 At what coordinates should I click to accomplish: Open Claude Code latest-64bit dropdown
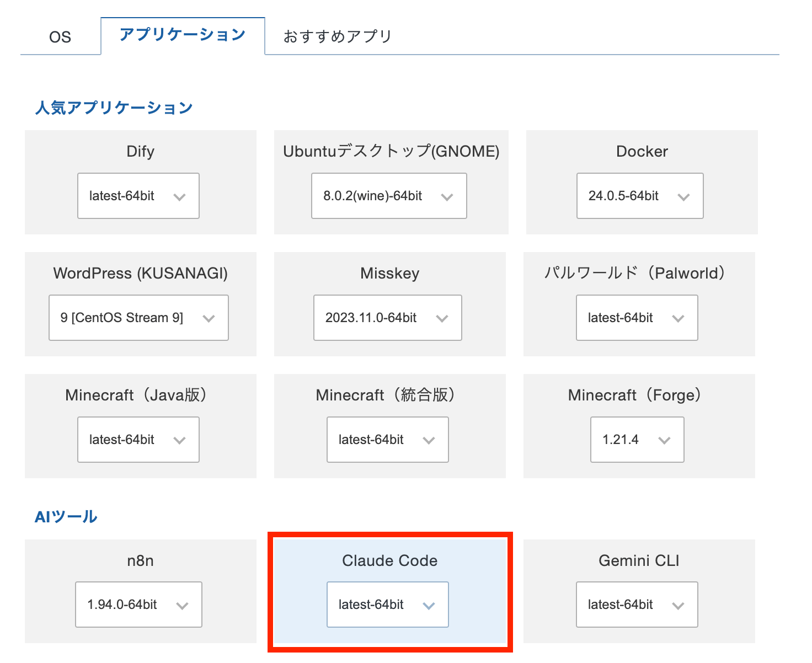pyautogui.click(x=388, y=605)
